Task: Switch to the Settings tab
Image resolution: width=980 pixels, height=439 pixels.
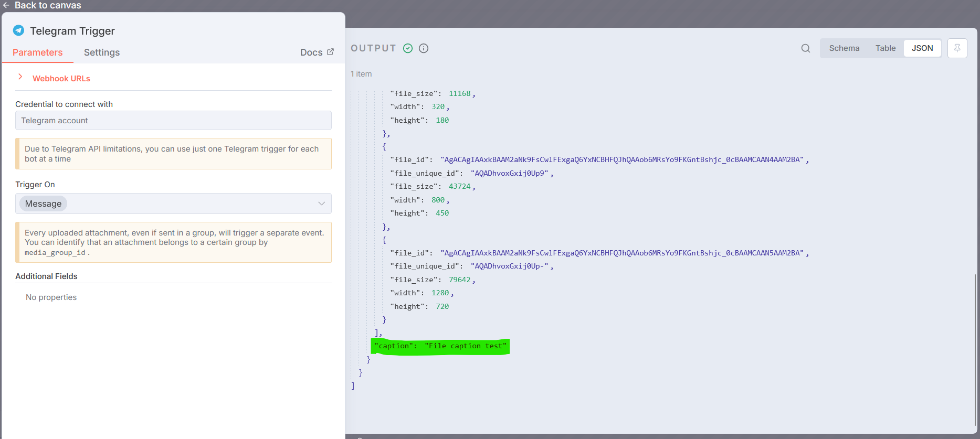Action: click(x=102, y=52)
